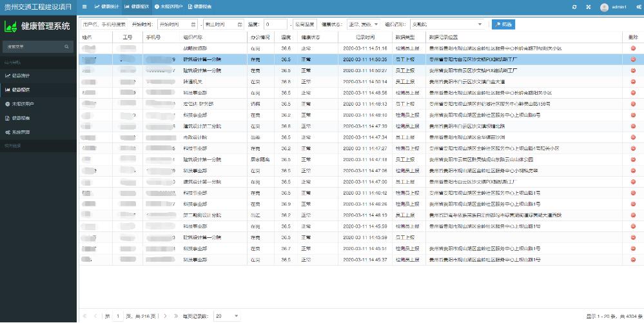Click the 贵州交通工程建设项目 title
The width and height of the screenshot is (644, 323).
(38, 7)
